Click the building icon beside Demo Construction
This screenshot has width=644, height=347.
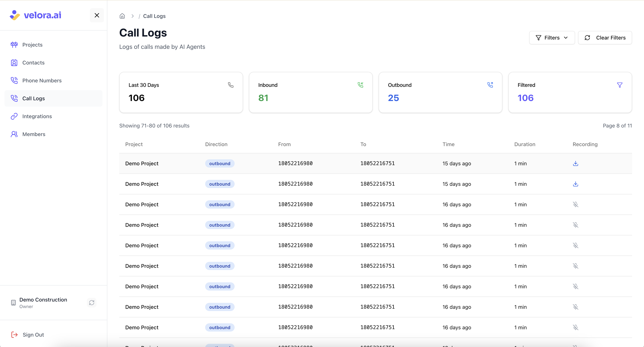pyautogui.click(x=13, y=303)
